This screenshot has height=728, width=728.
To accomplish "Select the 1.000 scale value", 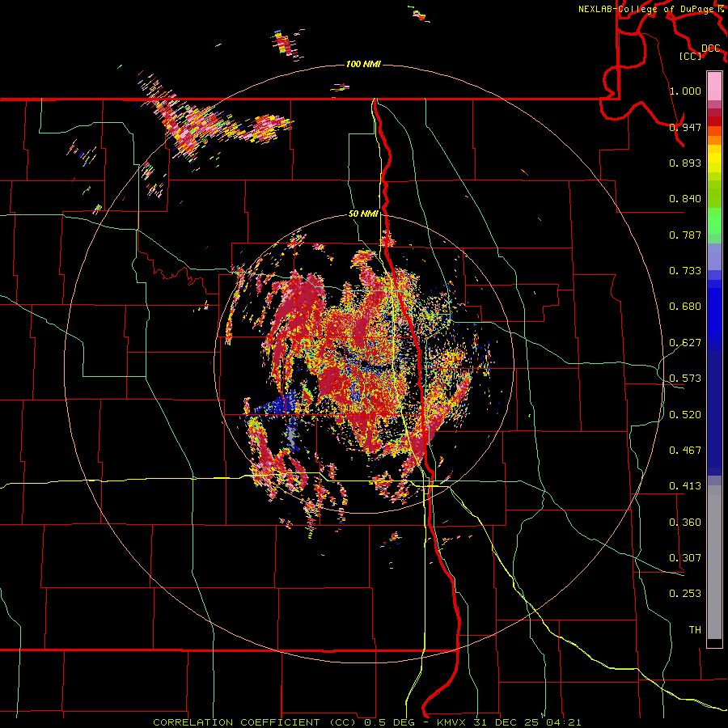I will pos(685,91).
